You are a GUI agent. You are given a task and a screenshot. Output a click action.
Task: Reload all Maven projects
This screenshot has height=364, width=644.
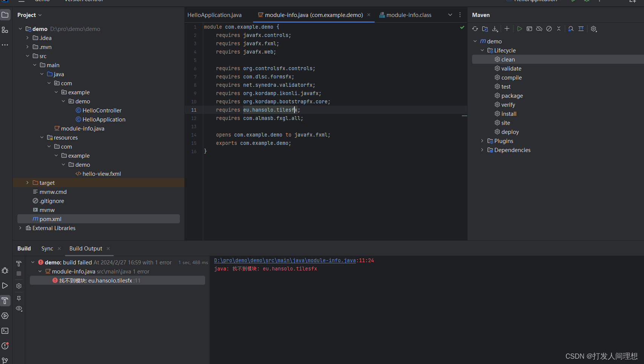point(475,29)
